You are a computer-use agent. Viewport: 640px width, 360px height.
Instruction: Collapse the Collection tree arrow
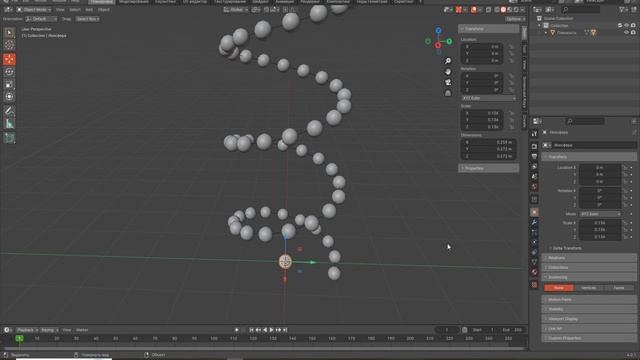pyautogui.click(x=540, y=25)
